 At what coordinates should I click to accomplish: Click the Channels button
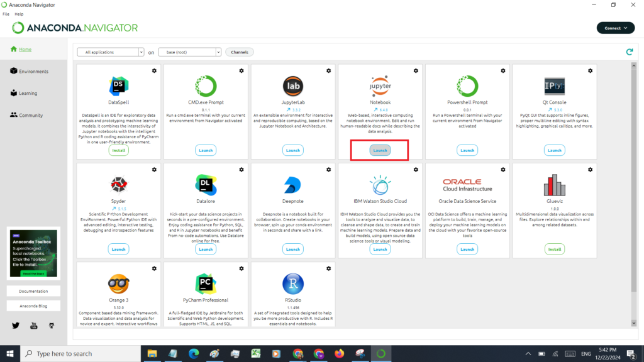click(x=239, y=52)
